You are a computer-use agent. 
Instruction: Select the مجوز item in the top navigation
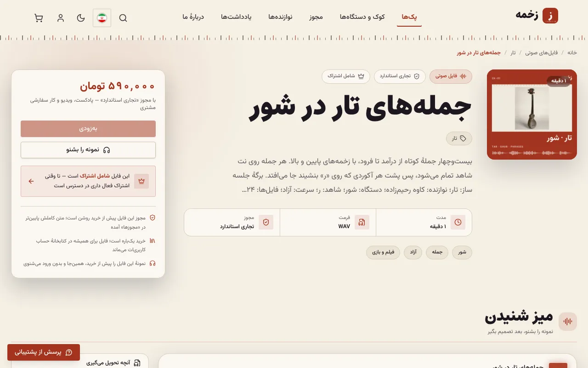tap(316, 17)
